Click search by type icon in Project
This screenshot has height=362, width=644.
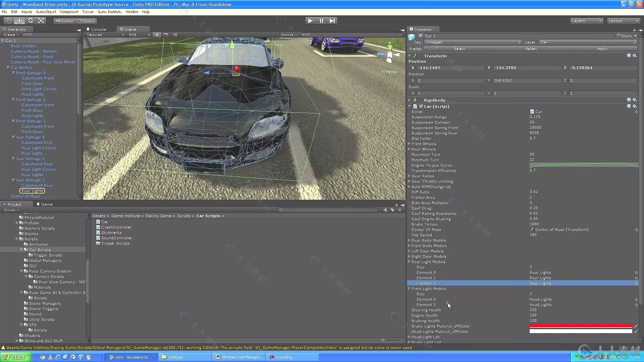385,210
